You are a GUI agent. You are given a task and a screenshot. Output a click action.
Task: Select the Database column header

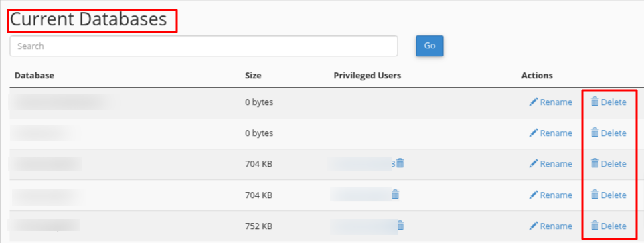click(35, 76)
